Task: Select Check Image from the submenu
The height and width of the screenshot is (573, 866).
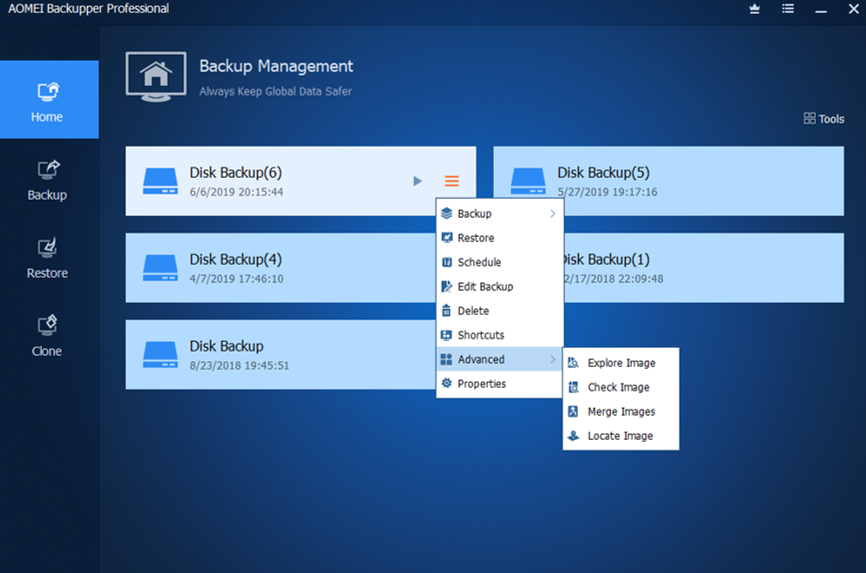Action: point(621,387)
